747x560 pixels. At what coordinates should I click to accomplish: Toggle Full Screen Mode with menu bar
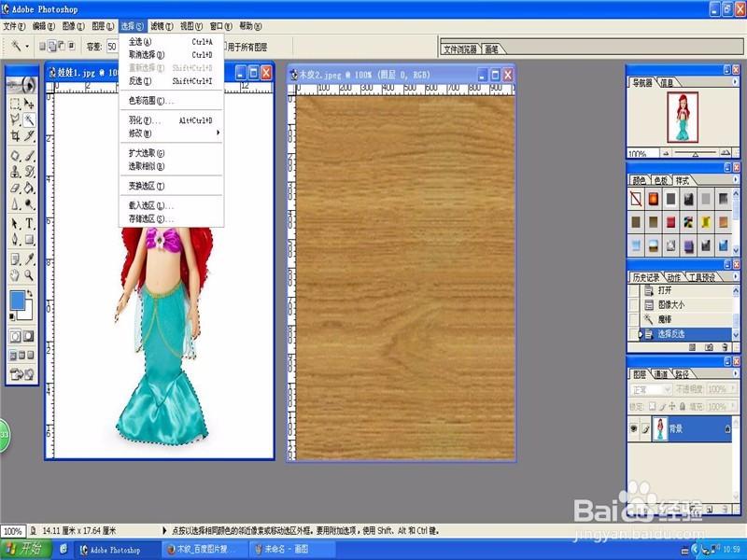[21, 356]
